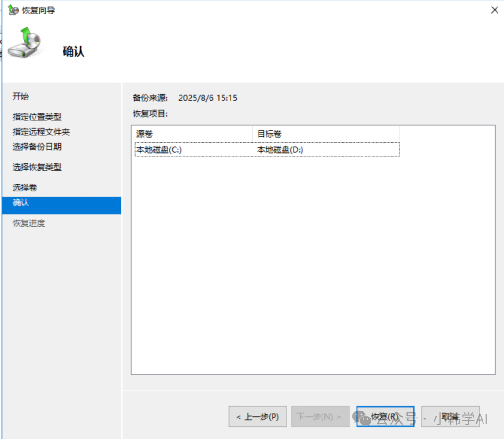Click the 目标卷 column header
Viewport: 504px width, 439px height.
tap(325, 134)
